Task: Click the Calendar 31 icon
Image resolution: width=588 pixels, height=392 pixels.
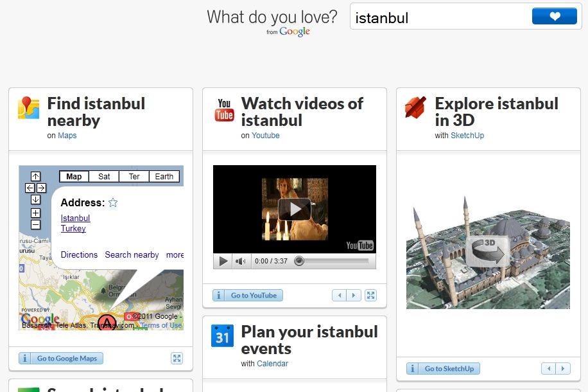Action: (x=223, y=336)
